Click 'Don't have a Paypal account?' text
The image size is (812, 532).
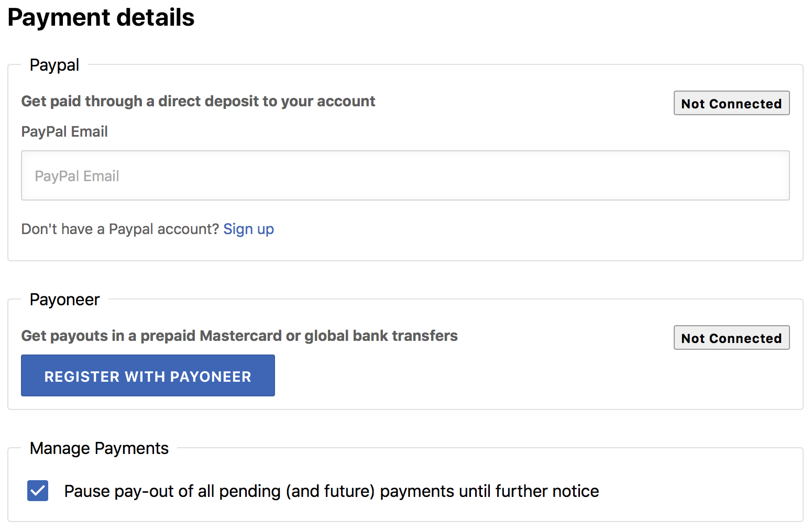pyautogui.click(x=120, y=229)
